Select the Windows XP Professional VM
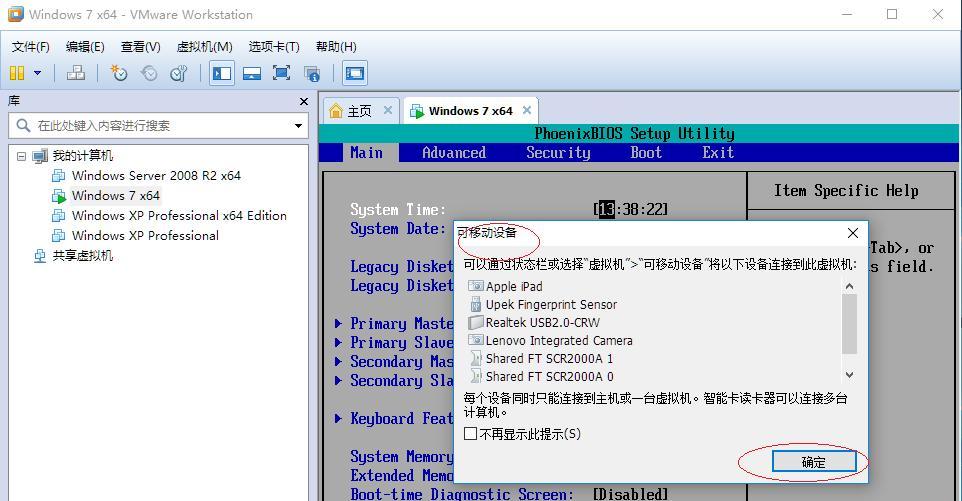Viewport: 962px width, 501px height. (x=145, y=236)
